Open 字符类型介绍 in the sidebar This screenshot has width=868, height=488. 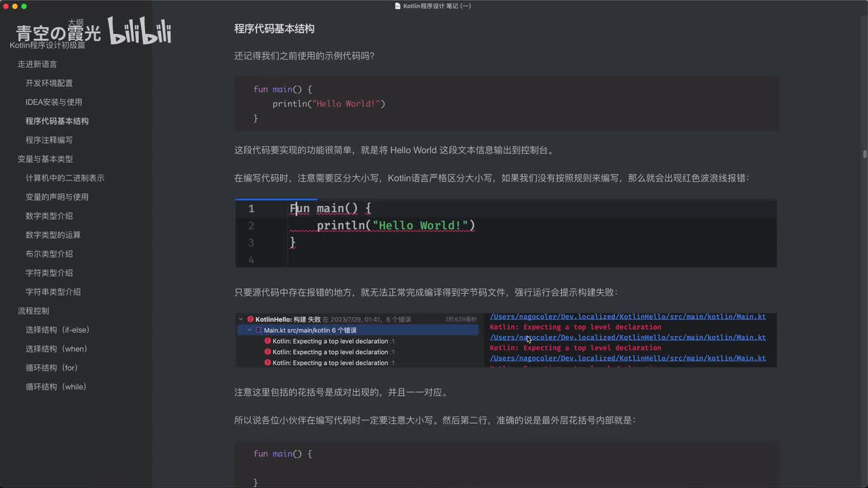pos(49,273)
